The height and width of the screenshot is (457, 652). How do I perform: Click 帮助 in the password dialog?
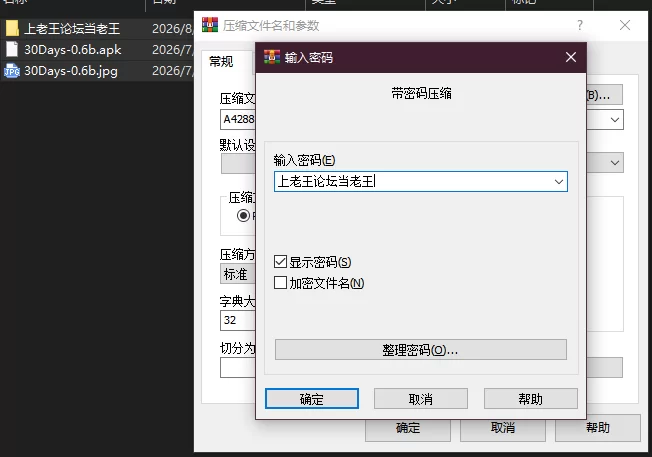[531, 399]
